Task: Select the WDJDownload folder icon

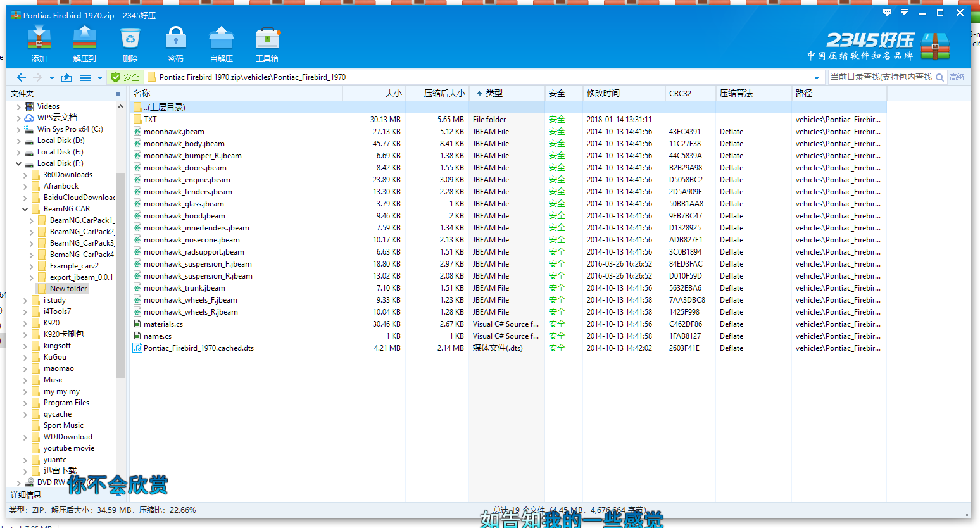Action: pyautogui.click(x=36, y=437)
